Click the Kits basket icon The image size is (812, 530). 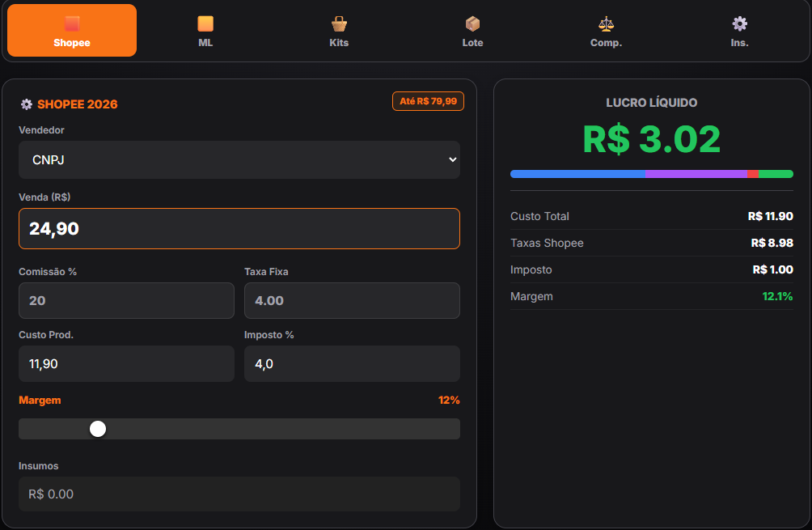(339, 23)
